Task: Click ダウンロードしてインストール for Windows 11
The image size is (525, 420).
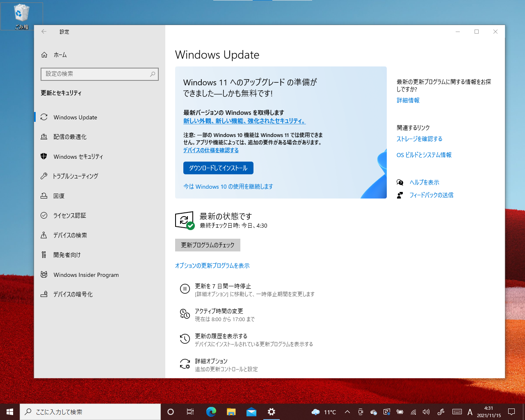Action: tap(218, 168)
